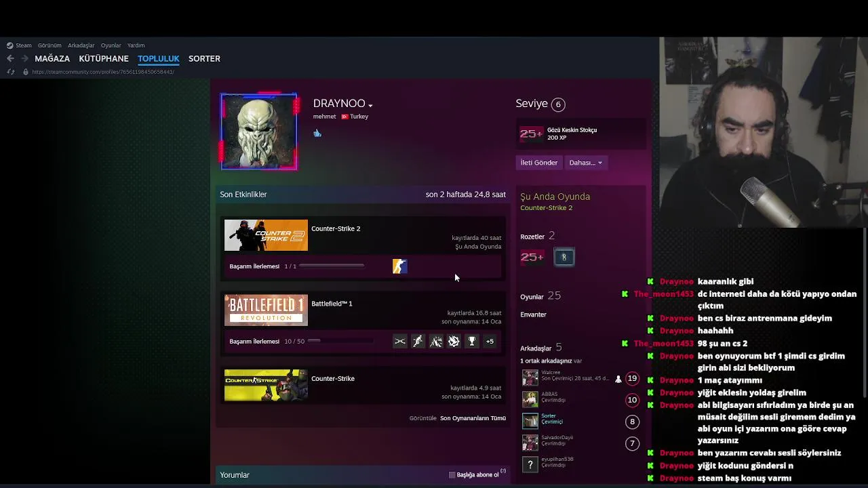The image size is (868, 488).
Task: Click the Counter-Strike 2 achievement progress bar
Action: (x=332, y=266)
